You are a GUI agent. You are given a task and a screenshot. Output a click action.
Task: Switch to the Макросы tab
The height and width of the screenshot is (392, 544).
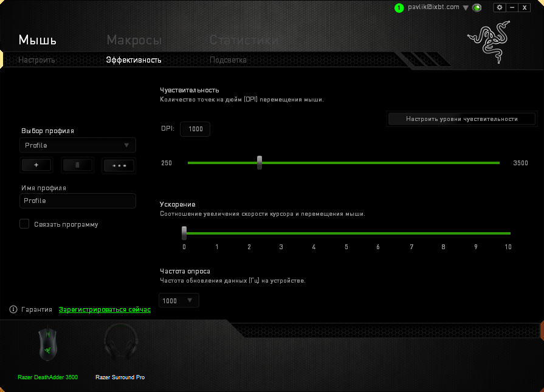click(134, 40)
